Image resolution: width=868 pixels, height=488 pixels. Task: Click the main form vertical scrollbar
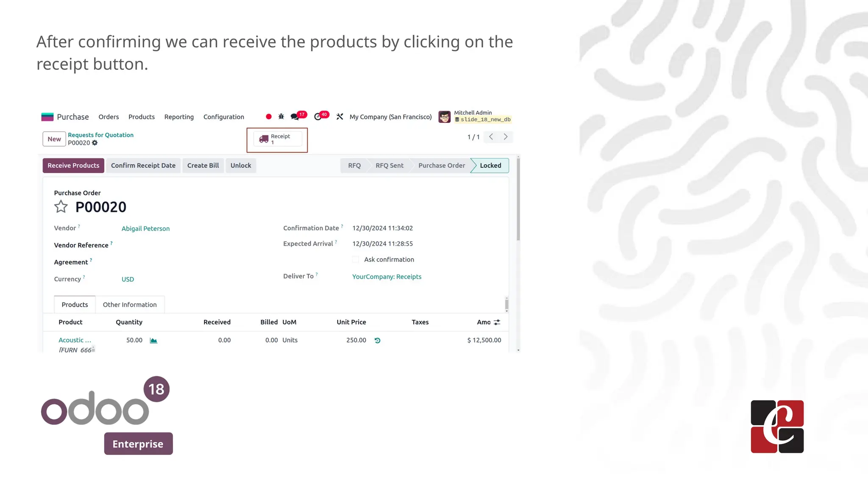[x=518, y=199]
